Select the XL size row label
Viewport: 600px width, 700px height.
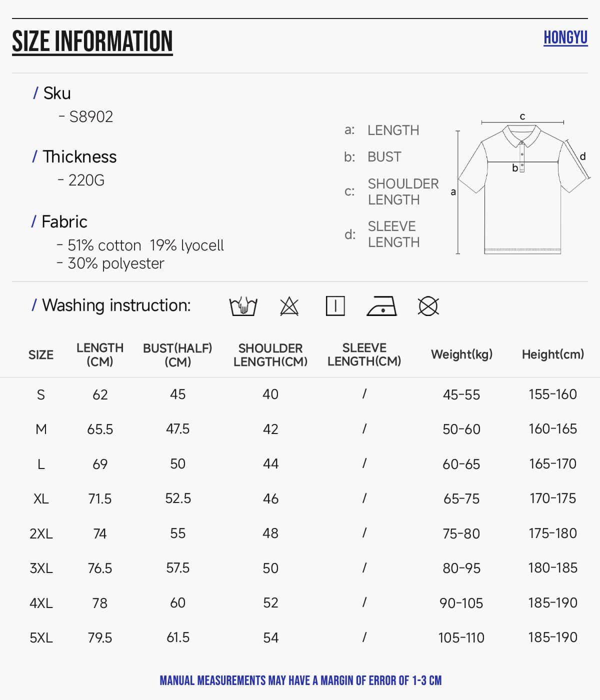41,498
